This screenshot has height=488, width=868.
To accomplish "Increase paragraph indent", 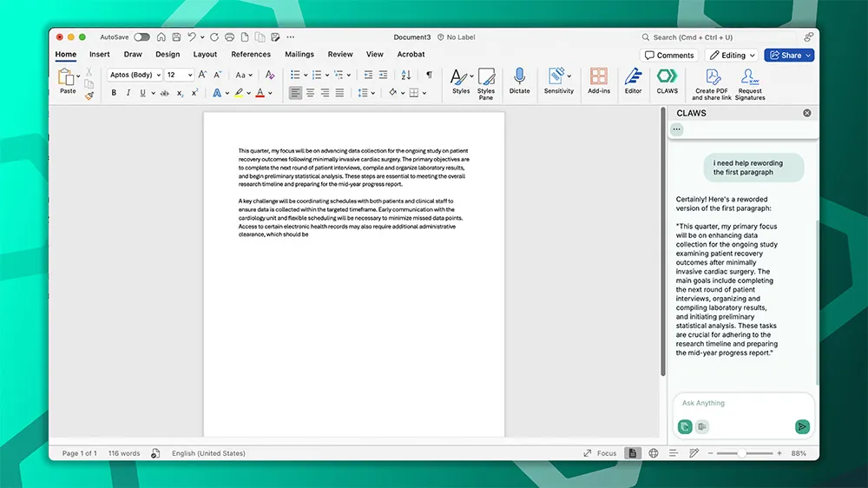I will (x=383, y=75).
